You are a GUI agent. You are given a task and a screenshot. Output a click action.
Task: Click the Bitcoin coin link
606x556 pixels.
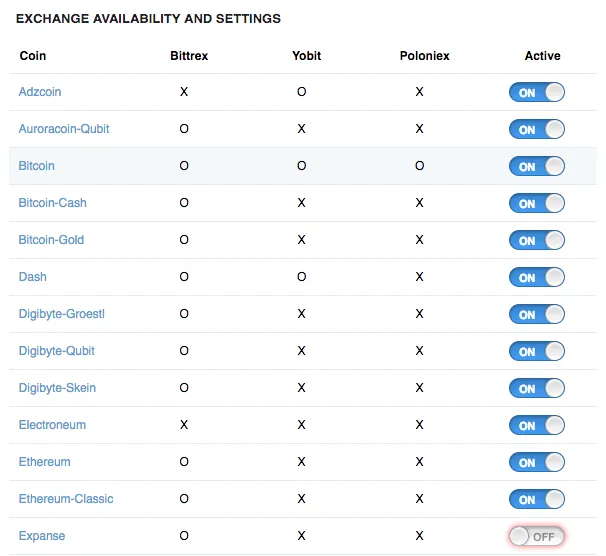coord(36,166)
